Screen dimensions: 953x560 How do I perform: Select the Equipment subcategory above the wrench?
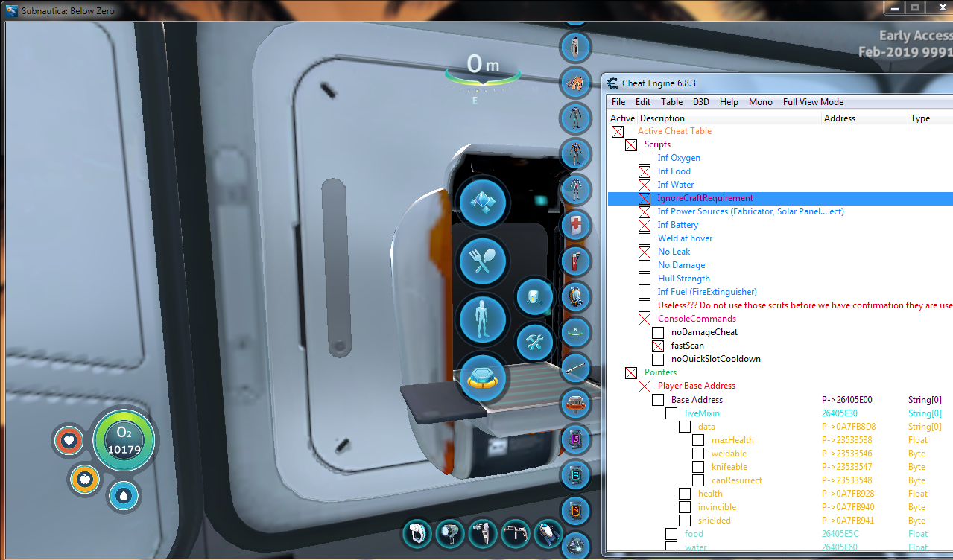(x=534, y=297)
